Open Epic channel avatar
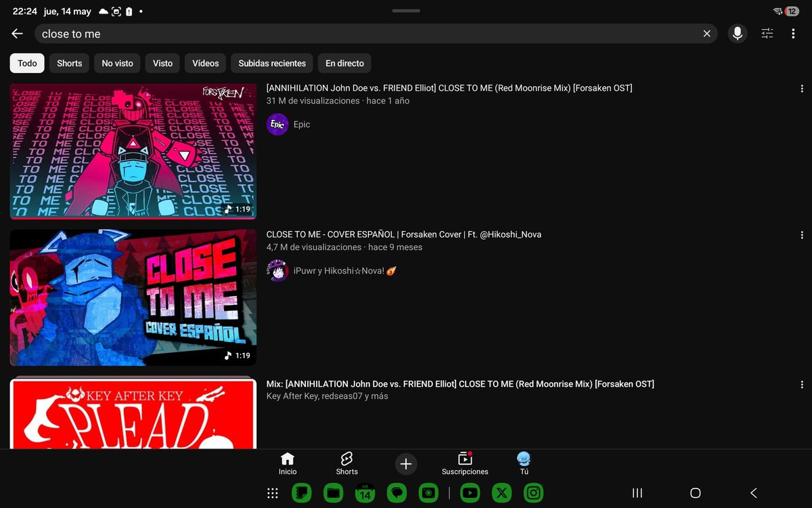 click(x=277, y=125)
